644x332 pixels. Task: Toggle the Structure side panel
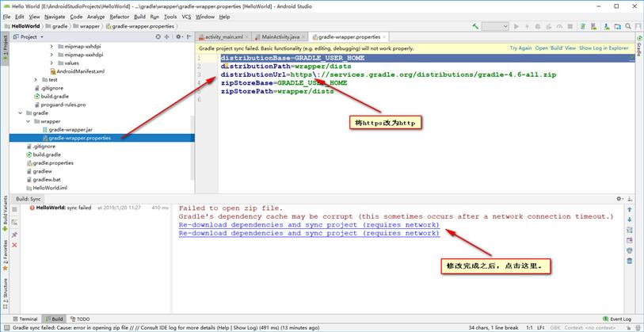coord(5,293)
